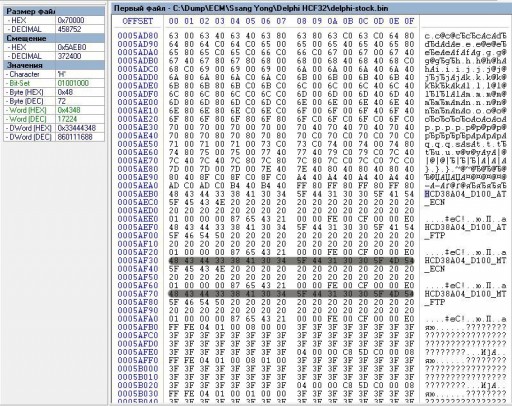Click first byte 48 in row 0005AEB0
Image resolution: width=512 pixels, height=406 pixels.
tap(173, 194)
